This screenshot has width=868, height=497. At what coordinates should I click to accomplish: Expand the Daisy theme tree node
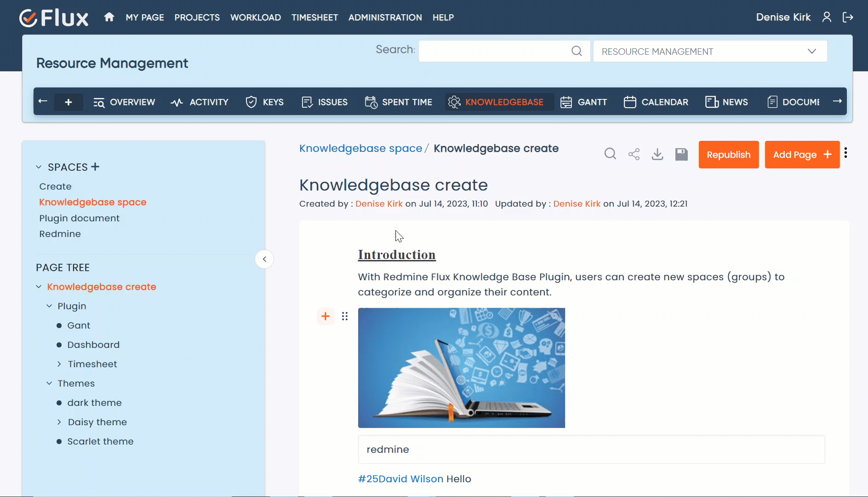point(59,422)
